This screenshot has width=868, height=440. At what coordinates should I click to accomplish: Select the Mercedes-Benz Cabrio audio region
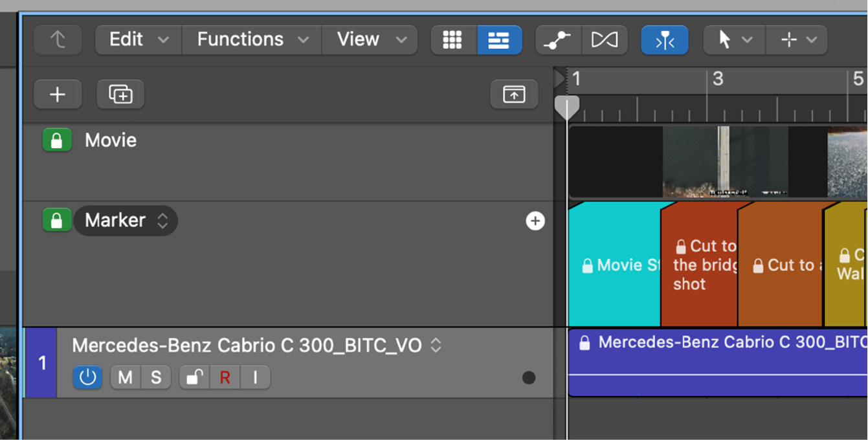point(718,362)
